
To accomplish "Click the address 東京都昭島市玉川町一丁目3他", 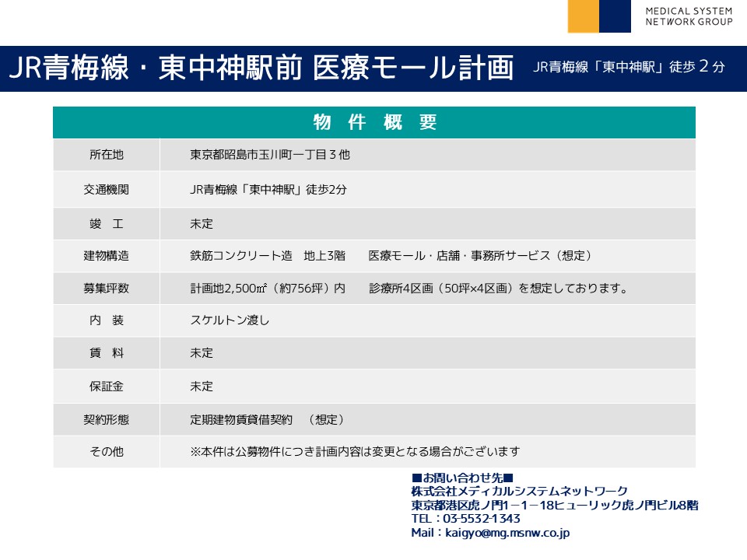I will 270,155.
